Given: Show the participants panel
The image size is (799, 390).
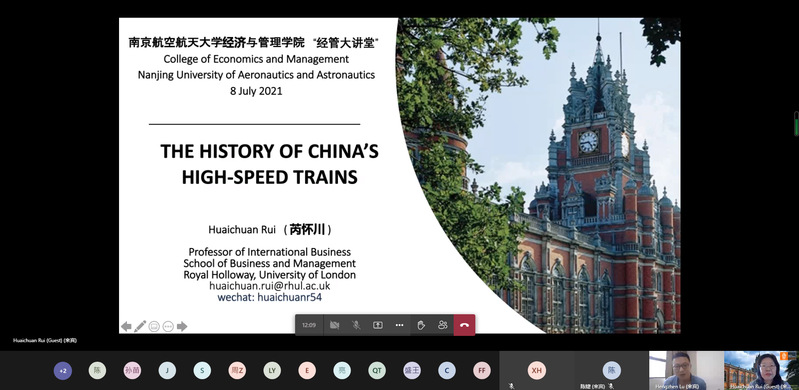Looking at the screenshot, I should [442, 325].
